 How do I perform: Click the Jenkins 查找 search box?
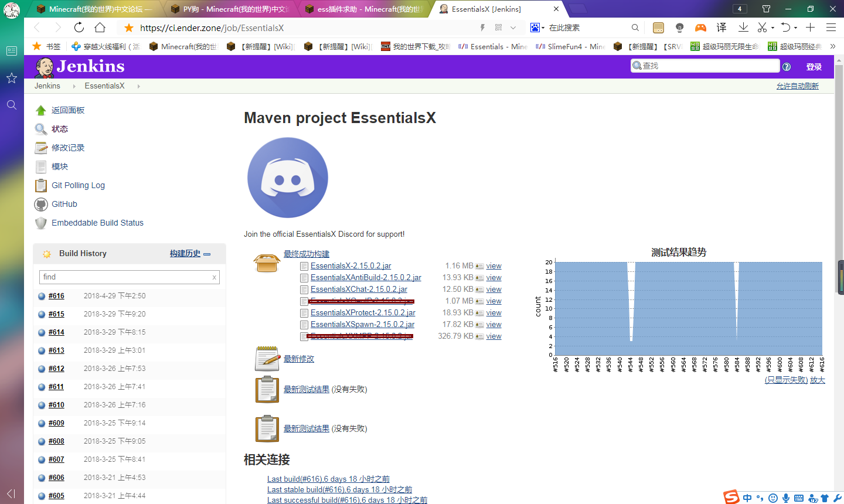[705, 66]
